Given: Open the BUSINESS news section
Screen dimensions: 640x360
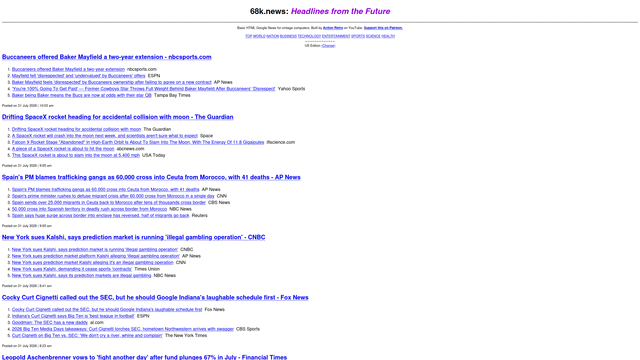Looking at the screenshot, I should 288,36.
